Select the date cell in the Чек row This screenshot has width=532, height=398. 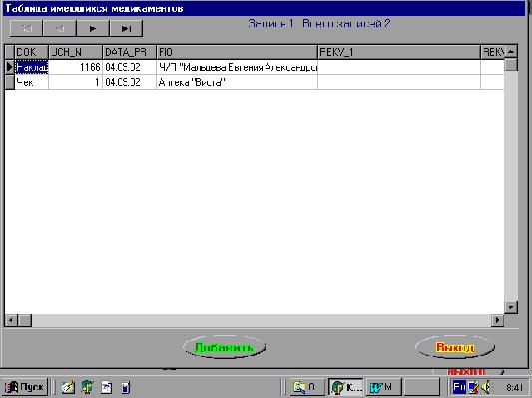130,82
